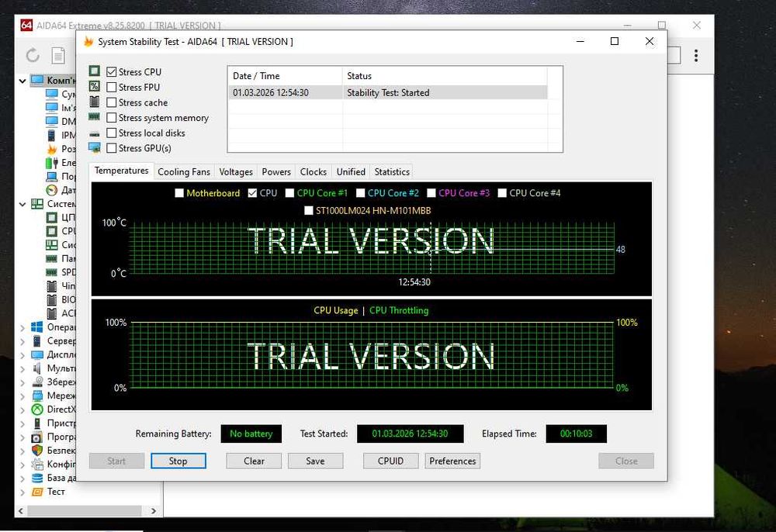Viewport: 776px width, 532px height.
Task: Expand the DirectX tree node
Action: [23, 409]
